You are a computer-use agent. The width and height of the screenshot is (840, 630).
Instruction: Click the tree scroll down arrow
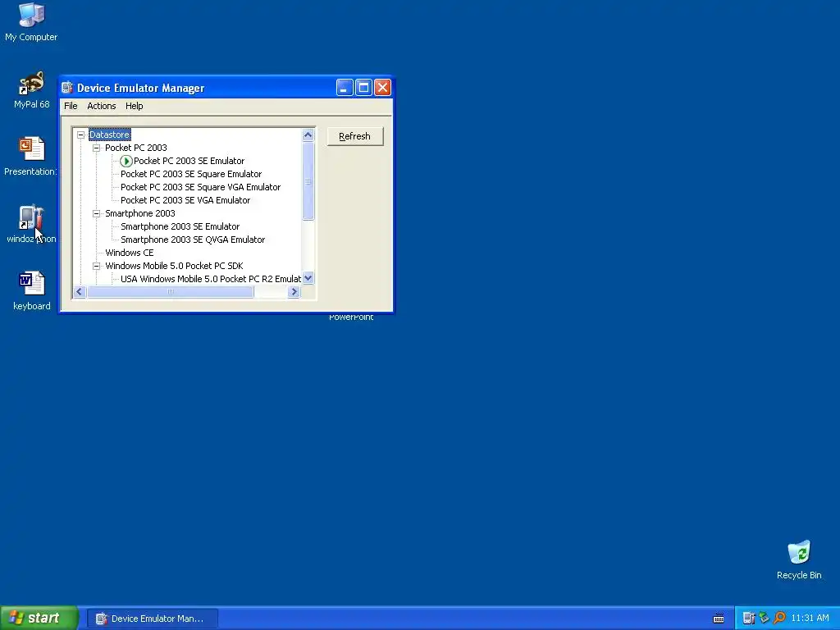(308, 278)
